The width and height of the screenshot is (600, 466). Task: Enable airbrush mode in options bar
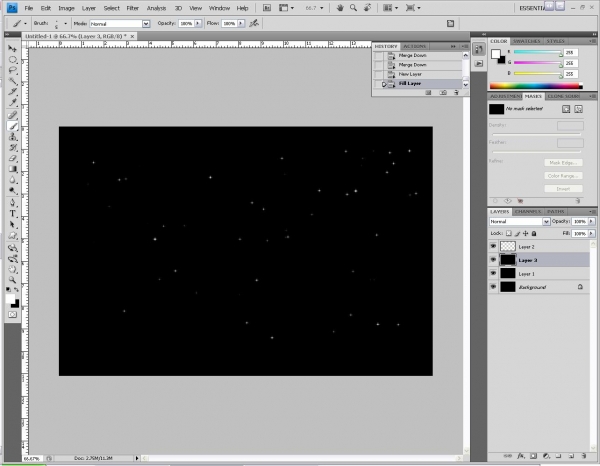pyautogui.click(x=254, y=23)
